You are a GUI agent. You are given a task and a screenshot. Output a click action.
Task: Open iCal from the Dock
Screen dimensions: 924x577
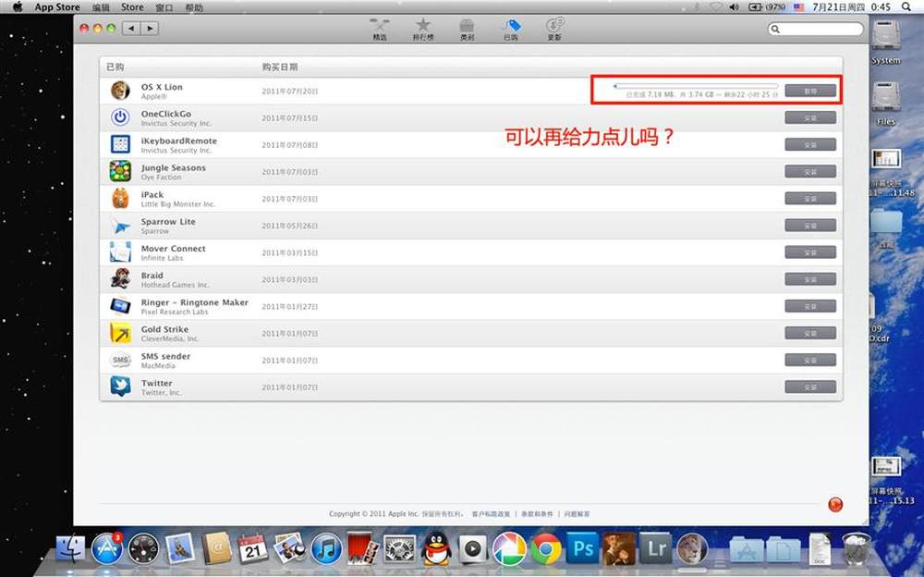point(253,548)
